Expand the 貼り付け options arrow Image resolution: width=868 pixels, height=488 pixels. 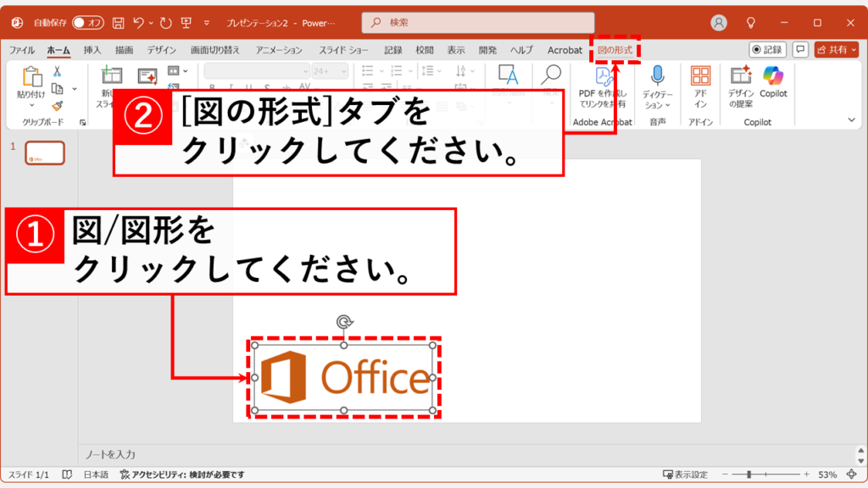pyautogui.click(x=31, y=104)
